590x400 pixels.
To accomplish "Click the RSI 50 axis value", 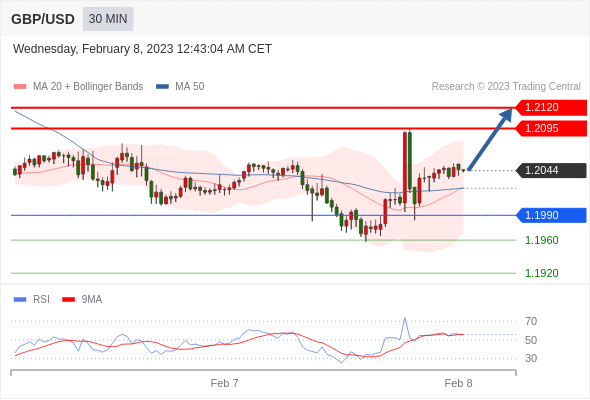I will click(531, 340).
